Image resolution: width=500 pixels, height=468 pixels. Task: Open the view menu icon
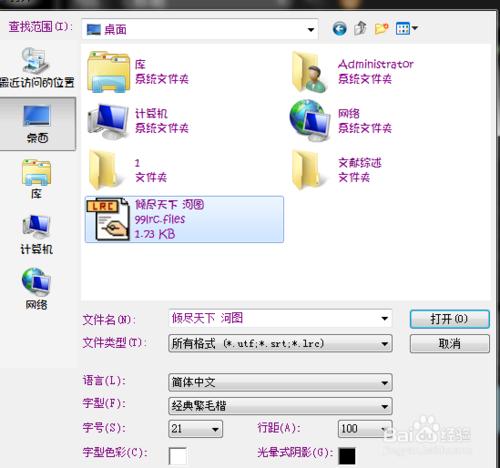[x=406, y=29]
